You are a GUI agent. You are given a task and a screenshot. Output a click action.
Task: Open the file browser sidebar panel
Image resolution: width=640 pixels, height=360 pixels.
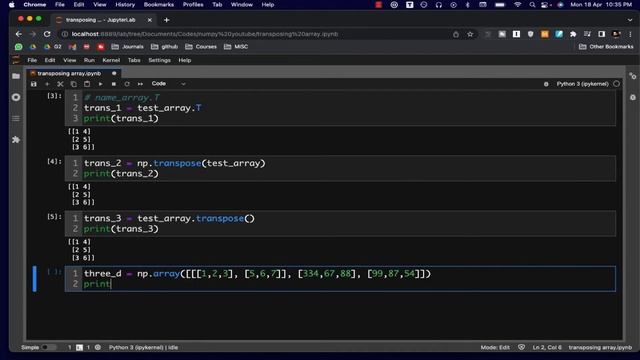pyautogui.click(x=16, y=76)
